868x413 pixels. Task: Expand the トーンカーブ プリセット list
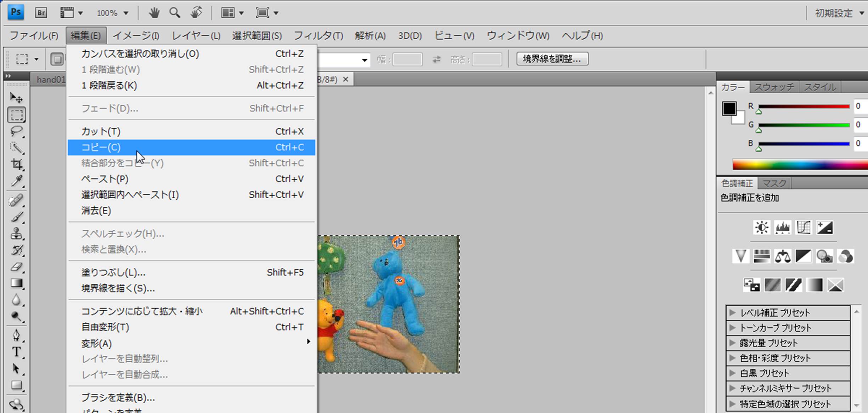pos(732,328)
